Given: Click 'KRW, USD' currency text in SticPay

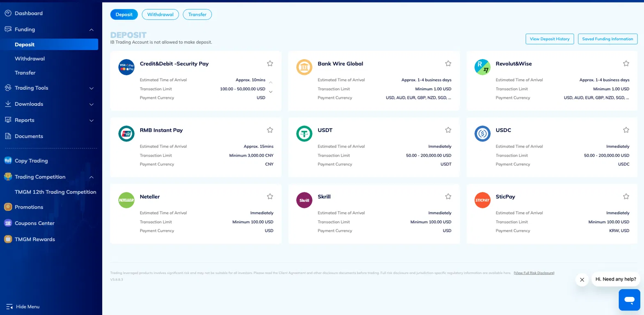Looking at the screenshot, I should pos(619,231).
